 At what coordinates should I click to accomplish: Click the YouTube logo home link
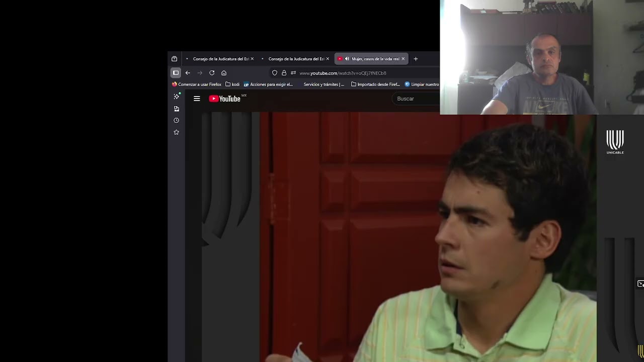pos(225,99)
